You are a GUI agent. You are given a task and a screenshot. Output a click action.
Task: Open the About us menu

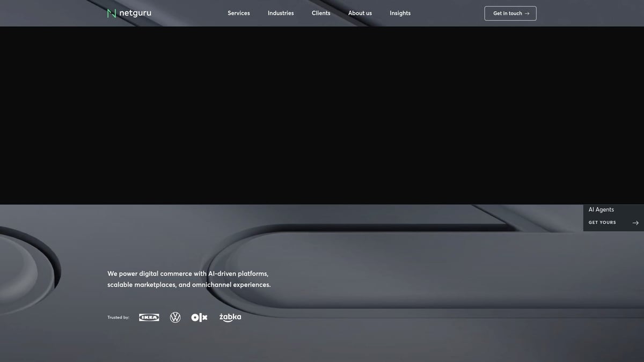(360, 13)
